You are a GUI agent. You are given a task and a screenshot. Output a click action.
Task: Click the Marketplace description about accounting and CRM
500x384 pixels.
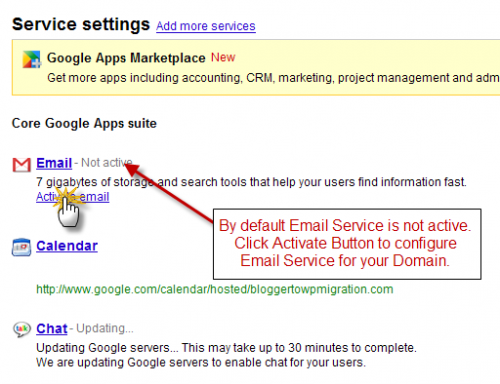[273, 78]
